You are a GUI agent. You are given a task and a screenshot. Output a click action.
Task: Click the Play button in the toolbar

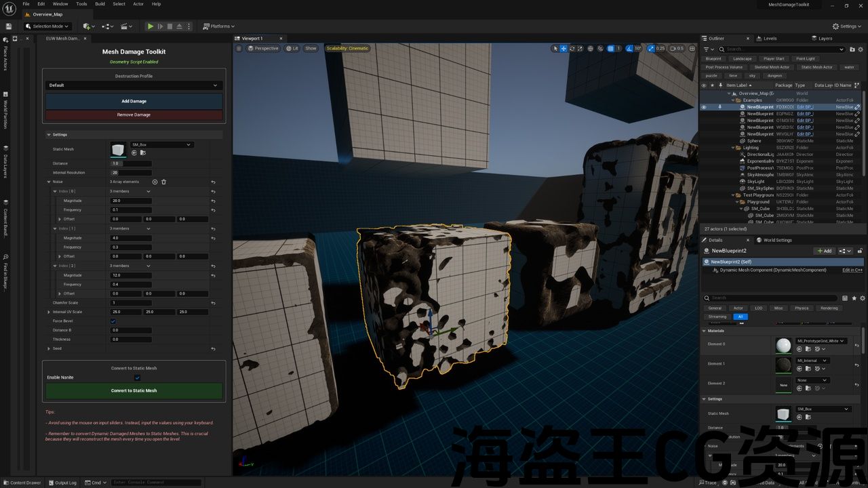151,26
